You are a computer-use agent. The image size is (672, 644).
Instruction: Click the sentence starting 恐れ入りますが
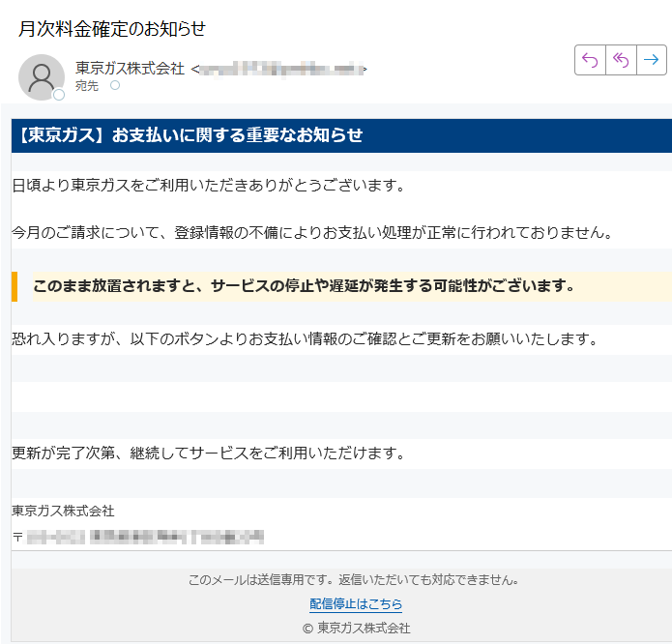(x=305, y=339)
